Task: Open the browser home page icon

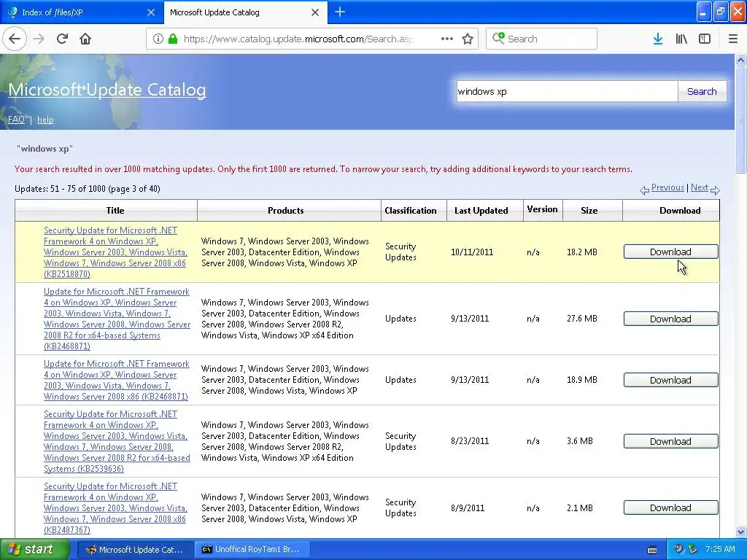Action: click(x=85, y=39)
